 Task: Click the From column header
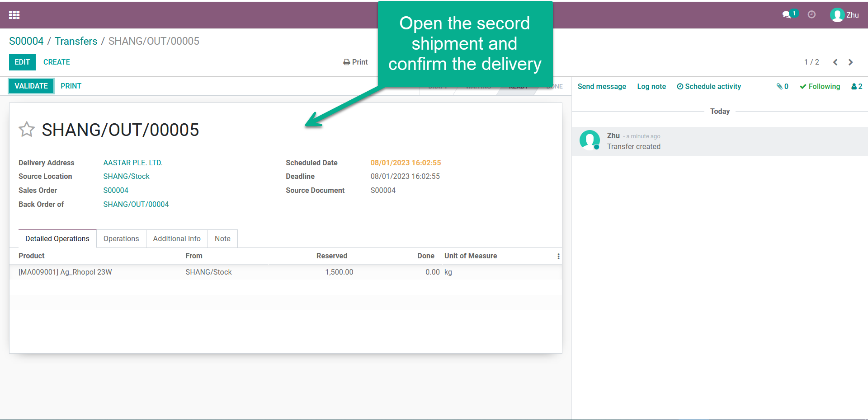[x=194, y=256]
